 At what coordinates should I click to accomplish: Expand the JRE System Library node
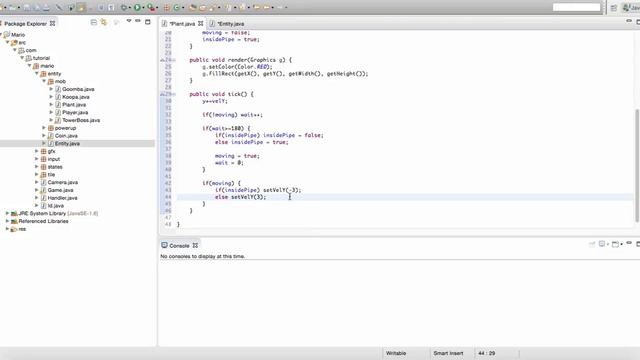[7, 213]
